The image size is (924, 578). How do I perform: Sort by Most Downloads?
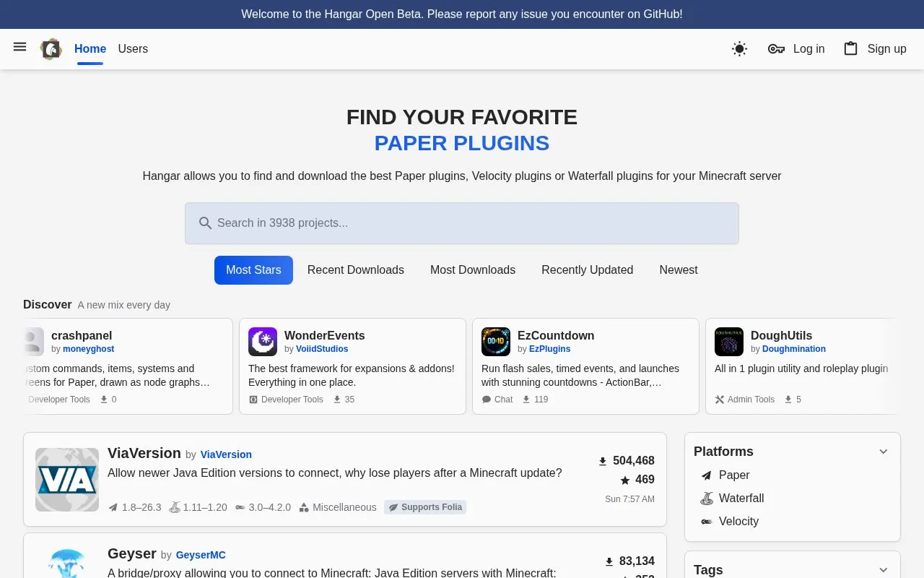(x=473, y=270)
